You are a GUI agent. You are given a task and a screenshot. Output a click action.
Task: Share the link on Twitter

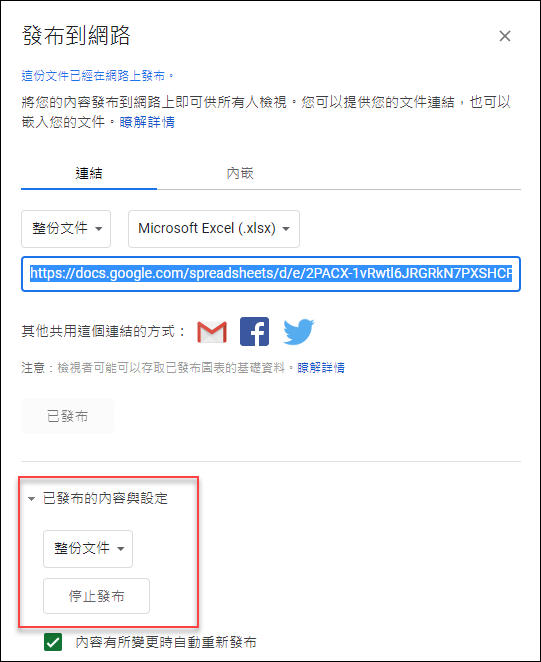pyautogui.click(x=299, y=331)
